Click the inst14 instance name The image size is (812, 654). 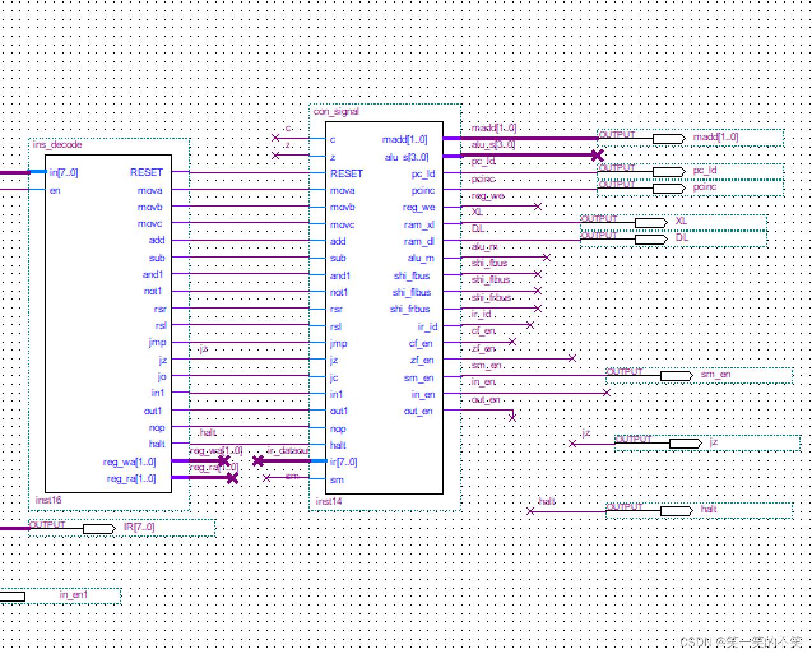(x=329, y=502)
